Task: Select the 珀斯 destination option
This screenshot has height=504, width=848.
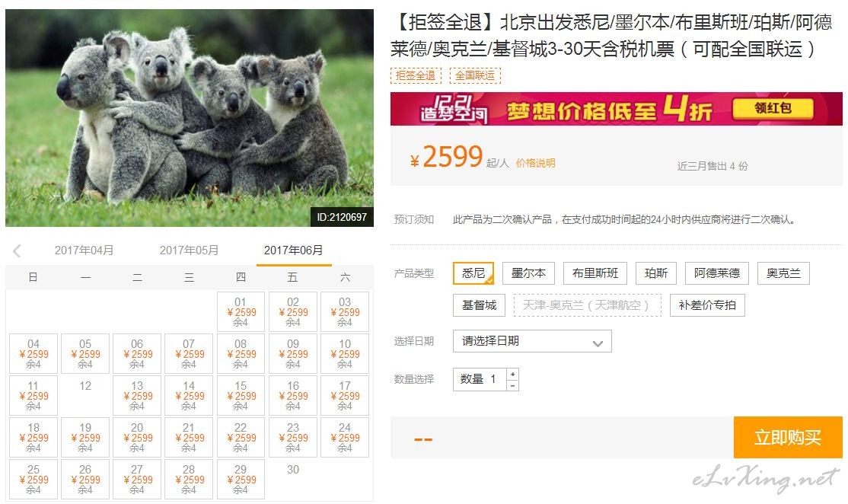Action: pos(656,273)
